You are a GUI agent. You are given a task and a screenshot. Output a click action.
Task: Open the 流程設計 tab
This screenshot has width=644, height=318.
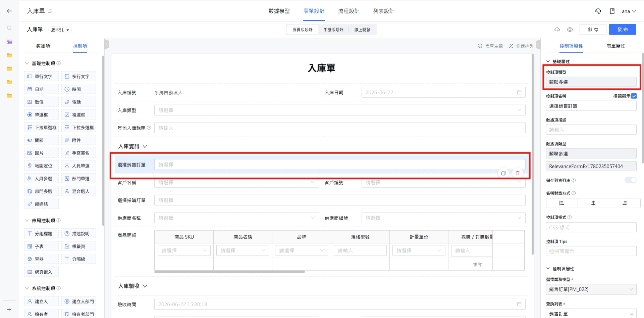349,11
